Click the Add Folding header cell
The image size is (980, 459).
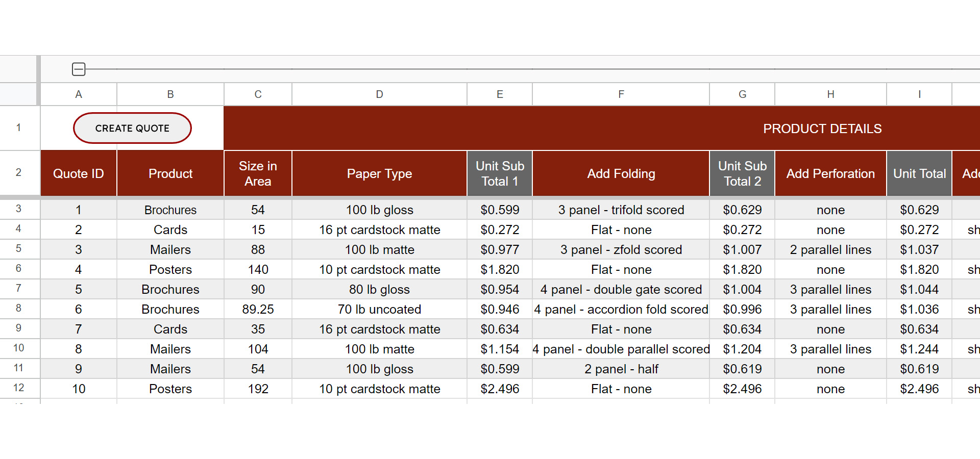[x=621, y=174]
